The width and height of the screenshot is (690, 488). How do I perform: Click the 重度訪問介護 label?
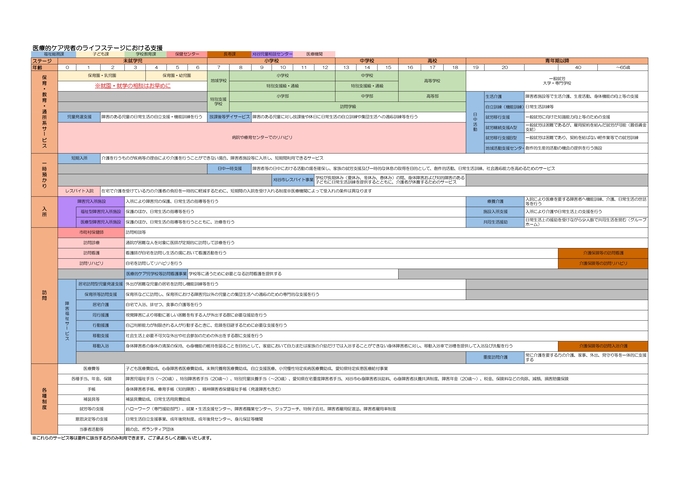point(496,356)
